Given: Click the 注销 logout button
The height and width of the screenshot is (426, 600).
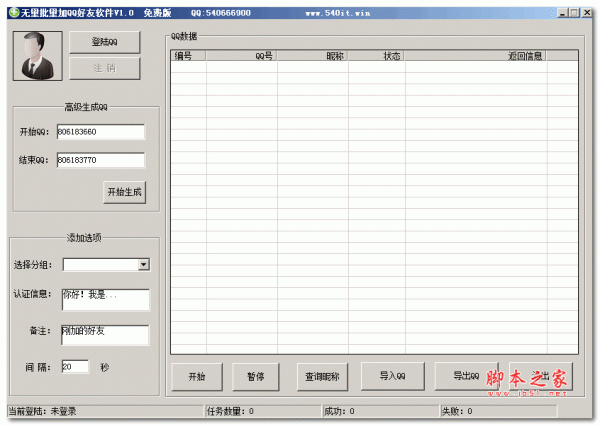Looking at the screenshot, I should (x=105, y=68).
